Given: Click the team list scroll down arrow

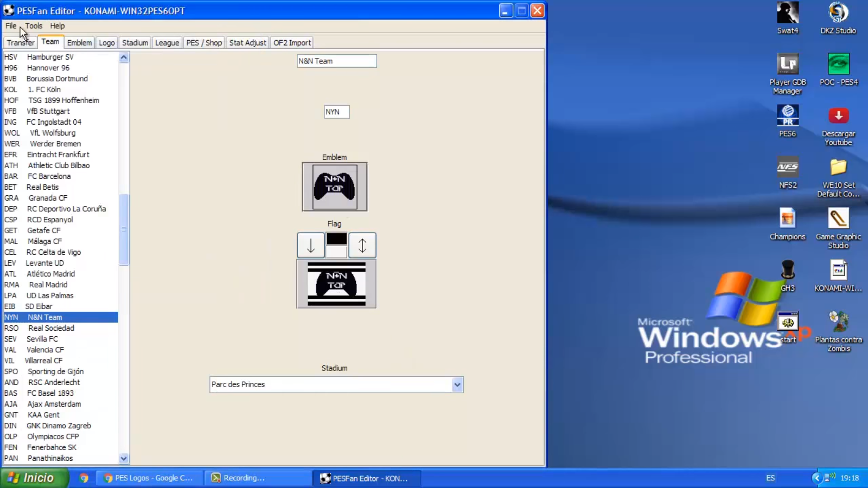Looking at the screenshot, I should click(124, 458).
